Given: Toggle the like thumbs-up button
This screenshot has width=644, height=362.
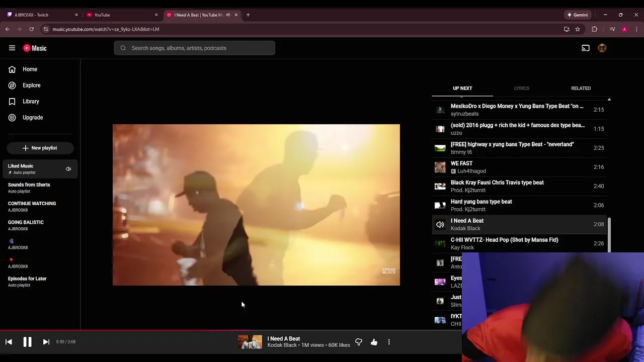Looking at the screenshot, I should coord(374,342).
